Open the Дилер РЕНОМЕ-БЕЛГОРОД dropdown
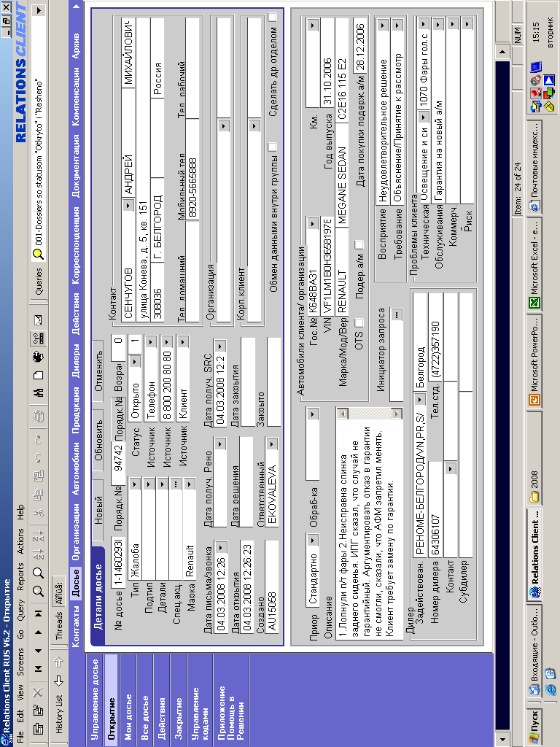Image resolution: width=560 pixels, height=747 pixels. (x=419, y=399)
